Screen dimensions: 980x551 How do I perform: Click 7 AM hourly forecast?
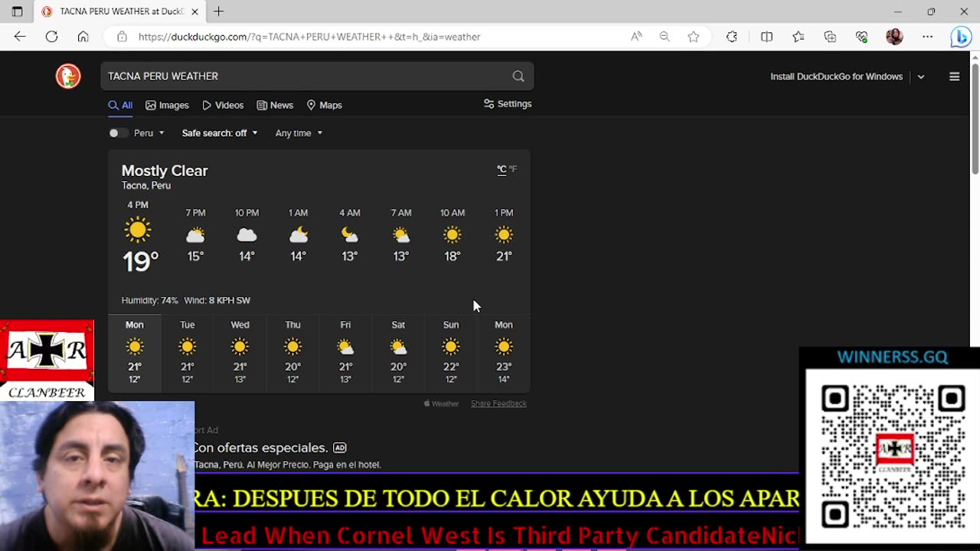401,236
